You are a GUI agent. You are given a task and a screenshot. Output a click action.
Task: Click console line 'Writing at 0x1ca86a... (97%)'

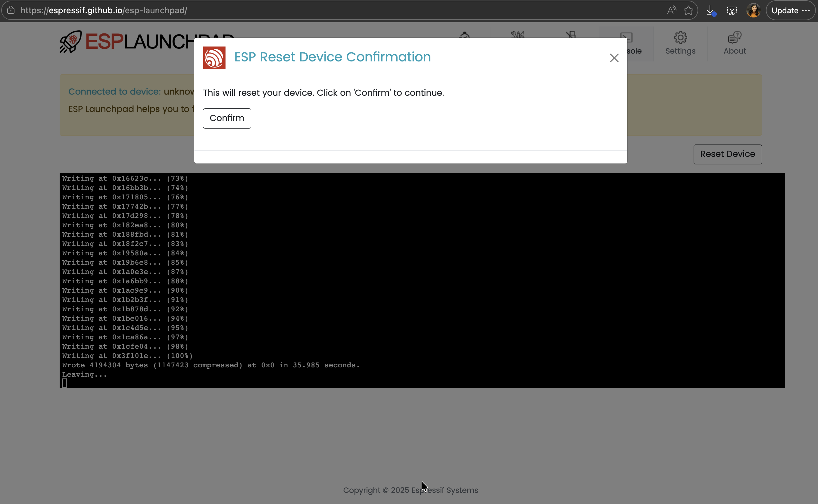[x=125, y=337]
